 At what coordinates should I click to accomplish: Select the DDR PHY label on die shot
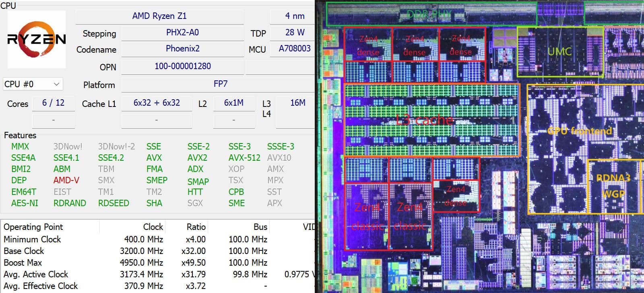pyautogui.click(x=429, y=14)
